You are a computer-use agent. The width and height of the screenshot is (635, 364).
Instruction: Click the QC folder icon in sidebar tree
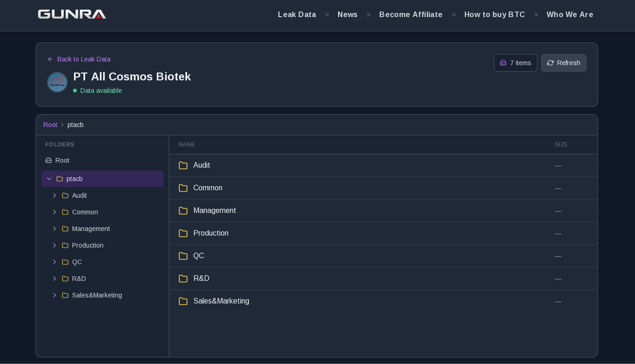(65, 262)
